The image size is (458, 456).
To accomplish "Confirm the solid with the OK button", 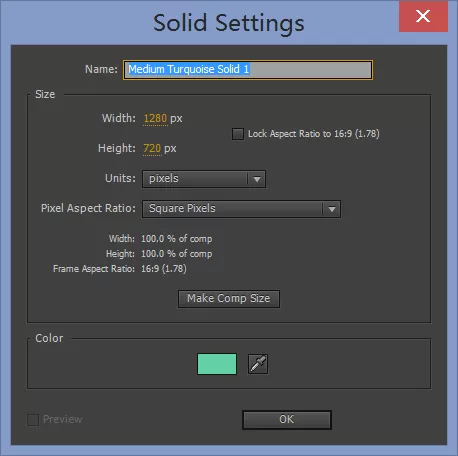I will pos(287,420).
